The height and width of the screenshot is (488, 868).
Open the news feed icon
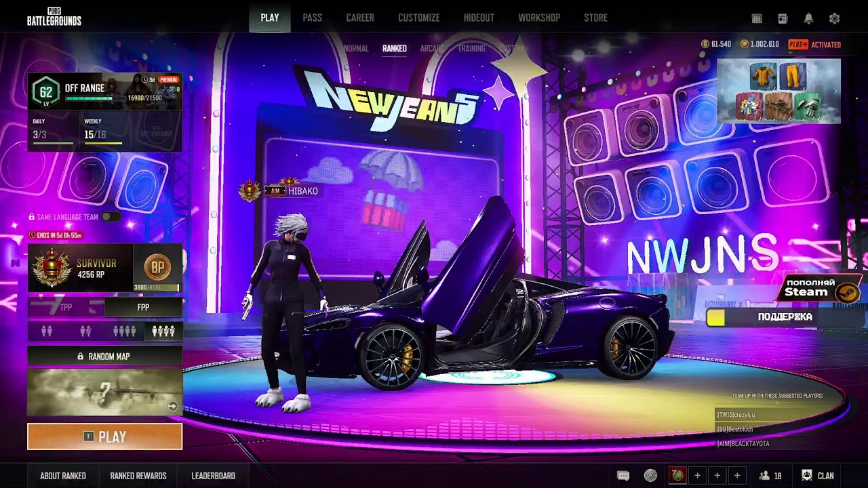[x=783, y=18]
